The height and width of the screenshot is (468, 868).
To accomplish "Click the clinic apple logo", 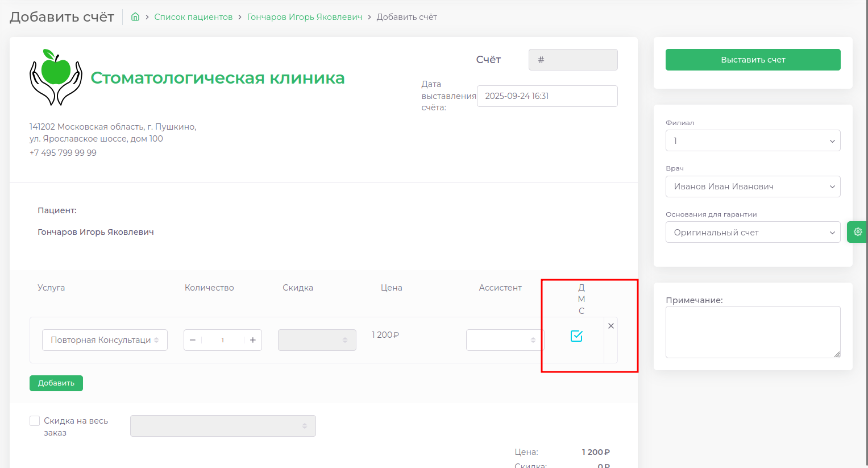I will pyautogui.click(x=56, y=77).
